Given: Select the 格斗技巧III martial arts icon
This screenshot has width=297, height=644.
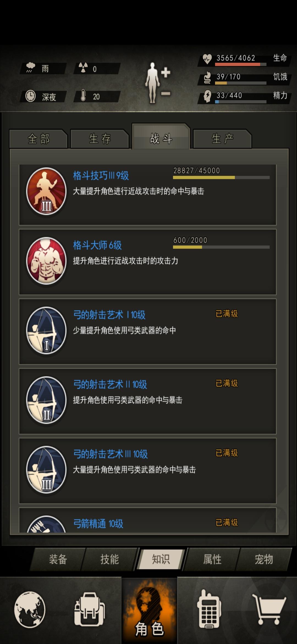Looking at the screenshot, I should pos(46,191).
